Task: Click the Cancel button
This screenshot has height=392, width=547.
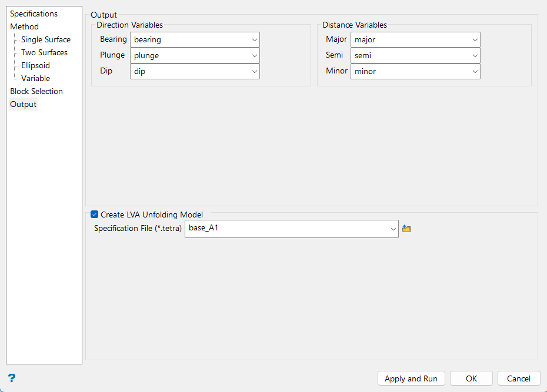Action: (x=519, y=378)
